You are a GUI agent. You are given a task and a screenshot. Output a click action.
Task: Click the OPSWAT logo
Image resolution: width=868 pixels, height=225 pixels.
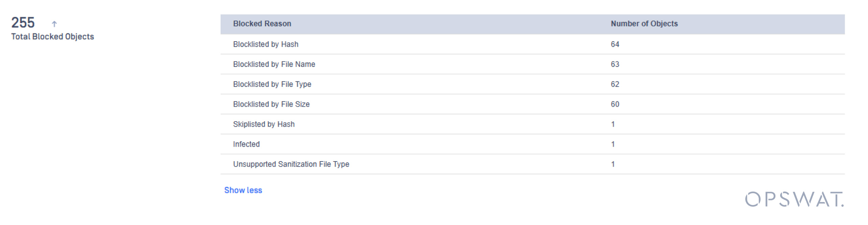[x=794, y=199]
